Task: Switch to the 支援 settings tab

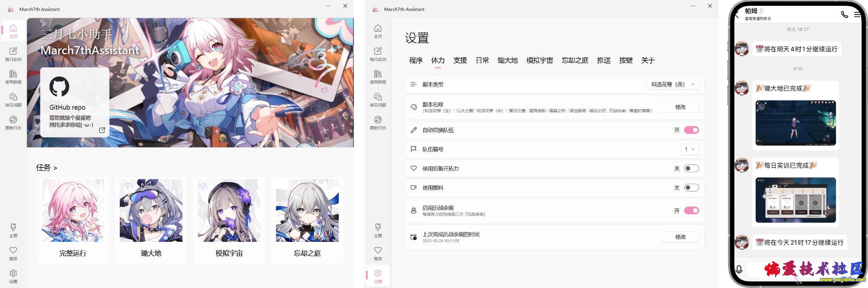Action: 460,60
